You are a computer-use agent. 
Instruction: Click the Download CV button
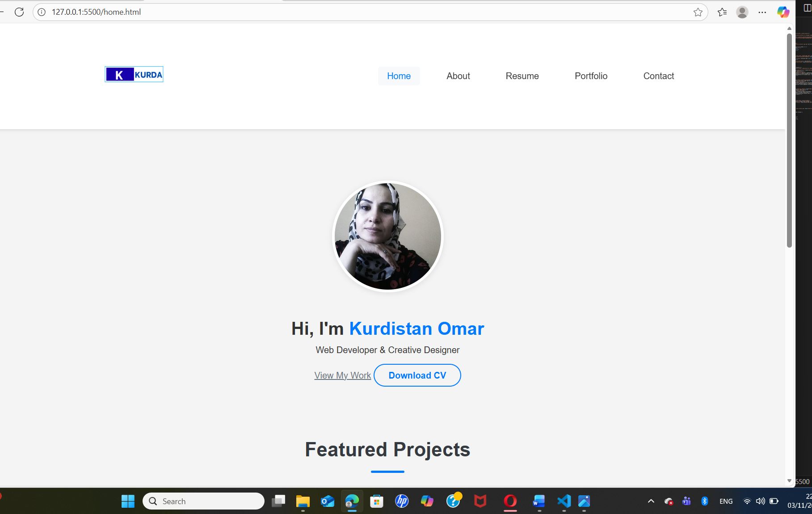click(417, 375)
